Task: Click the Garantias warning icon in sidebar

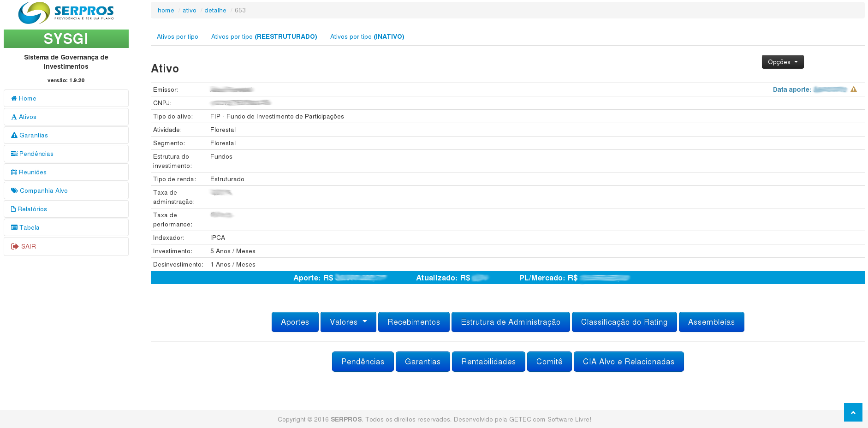Action: 14,135
